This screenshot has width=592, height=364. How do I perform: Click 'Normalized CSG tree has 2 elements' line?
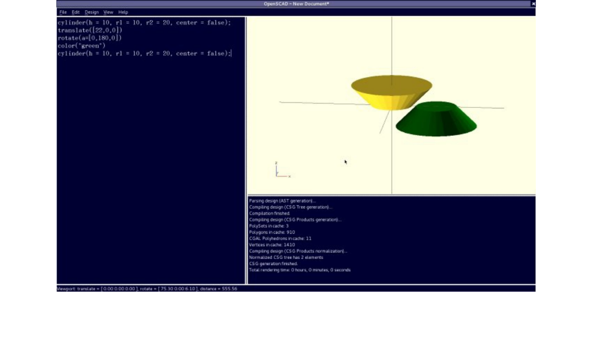click(286, 257)
